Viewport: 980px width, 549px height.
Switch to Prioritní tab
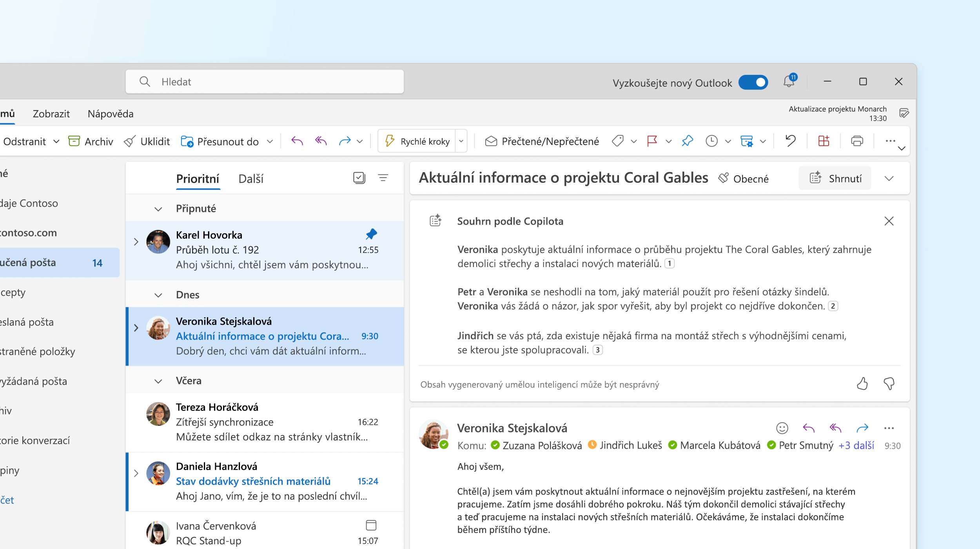tap(198, 179)
